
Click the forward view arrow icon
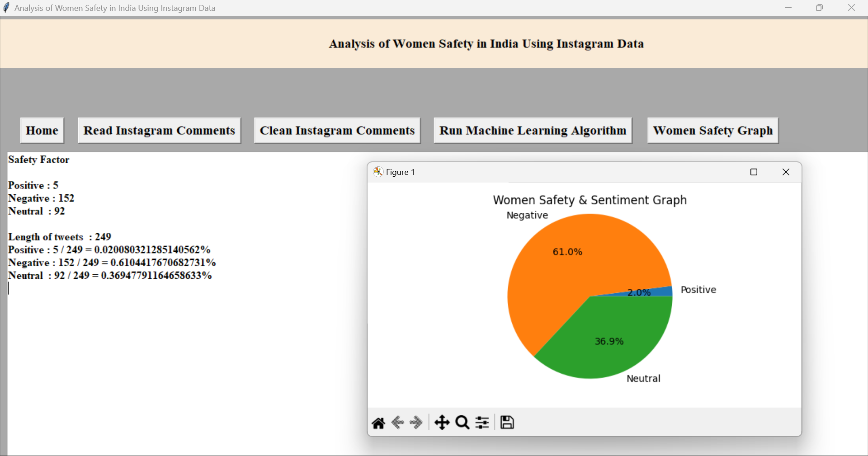(x=416, y=423)
